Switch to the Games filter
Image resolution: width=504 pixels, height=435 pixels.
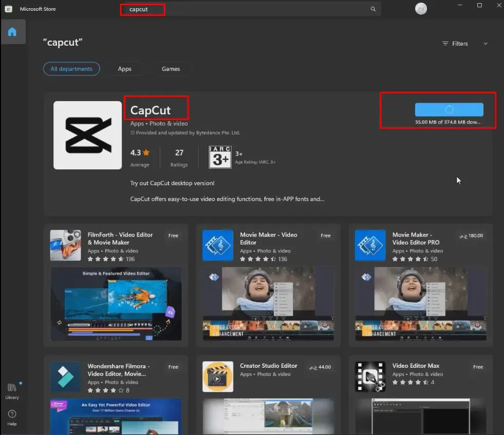pos(171,69)
